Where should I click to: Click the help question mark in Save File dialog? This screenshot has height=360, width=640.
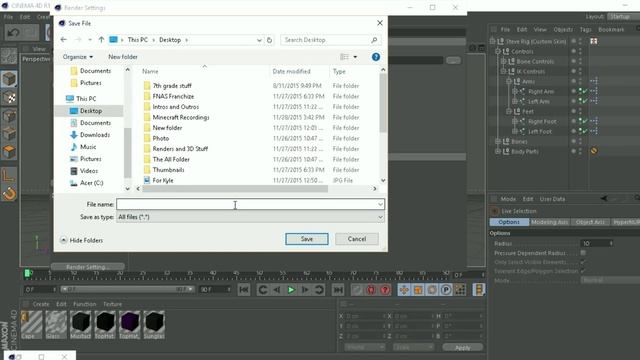[376, 57]
